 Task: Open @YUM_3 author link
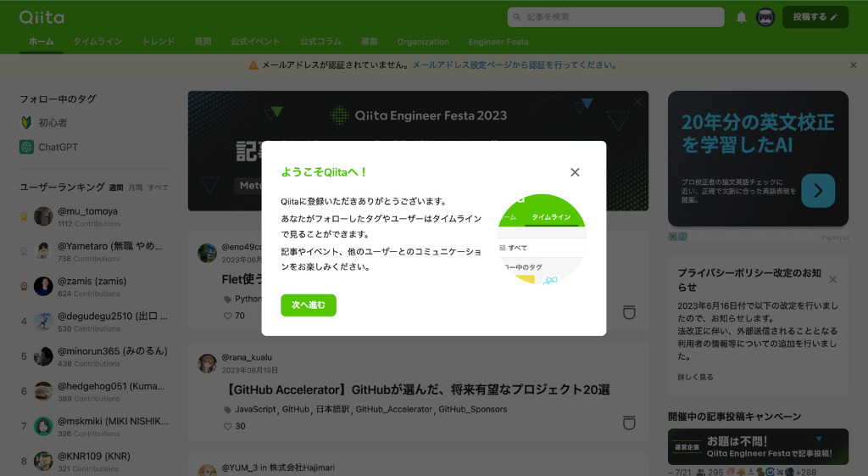[239, 468]
